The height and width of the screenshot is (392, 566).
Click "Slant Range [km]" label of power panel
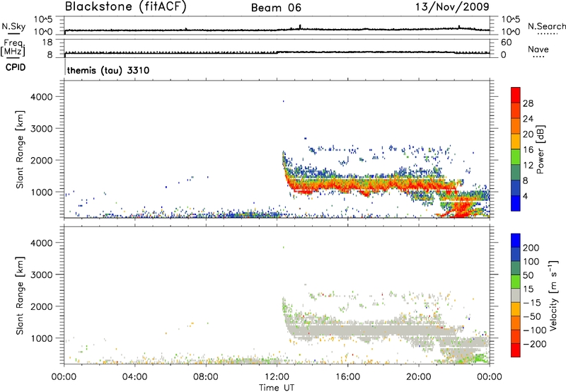[20, 149]
